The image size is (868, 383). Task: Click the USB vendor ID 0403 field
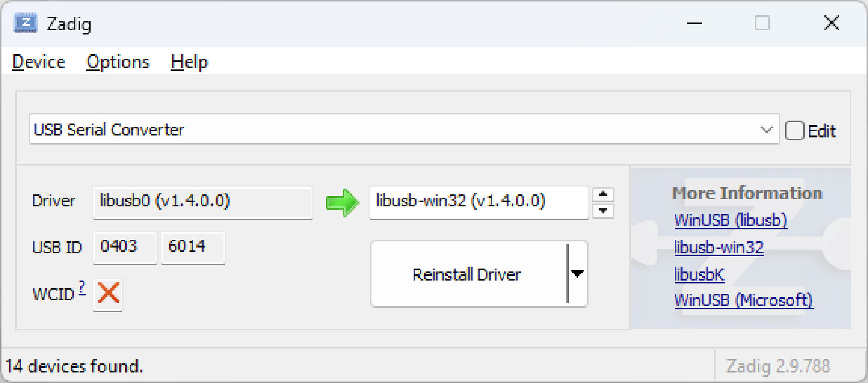pos(125,248)
